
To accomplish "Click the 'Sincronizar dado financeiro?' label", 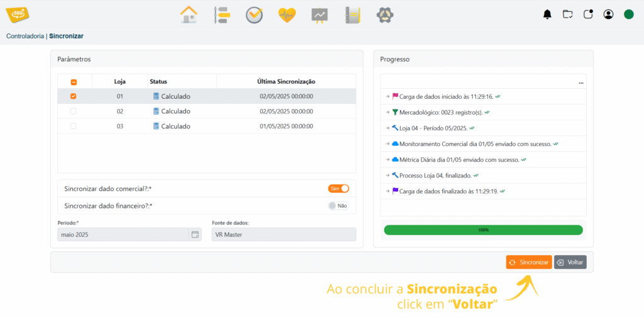I will click(108, 206).
